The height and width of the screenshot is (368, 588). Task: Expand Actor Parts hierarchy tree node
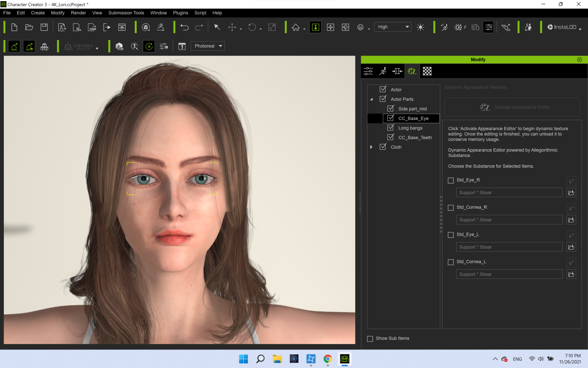coord(371,99)
